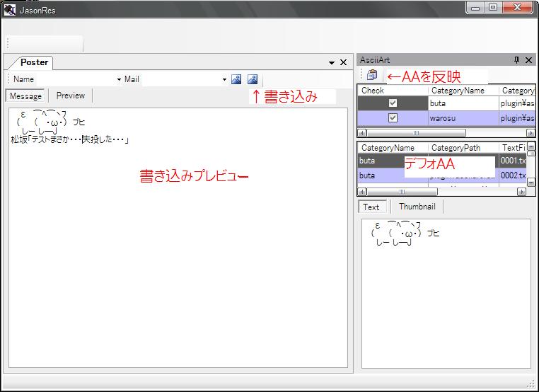Click the pin icon on AsciiArt panel
Image resolution: width=539 pixels, height=392 pixels.
(x=516, y=60)
